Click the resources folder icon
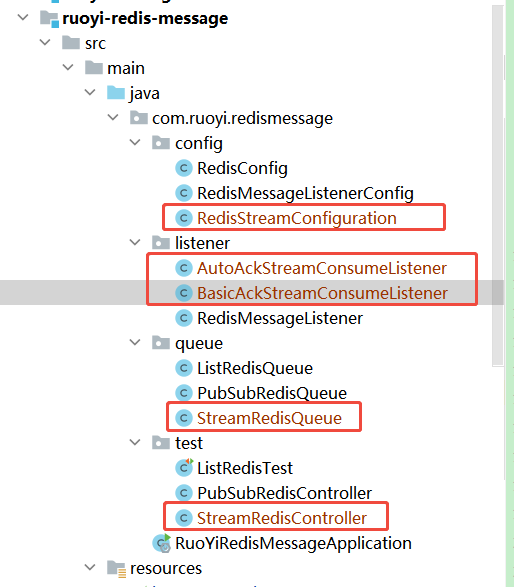 click(116, 568)
